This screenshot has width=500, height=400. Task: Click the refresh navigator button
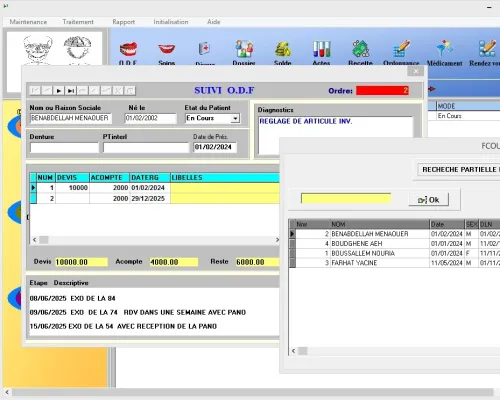coord(130,90)
